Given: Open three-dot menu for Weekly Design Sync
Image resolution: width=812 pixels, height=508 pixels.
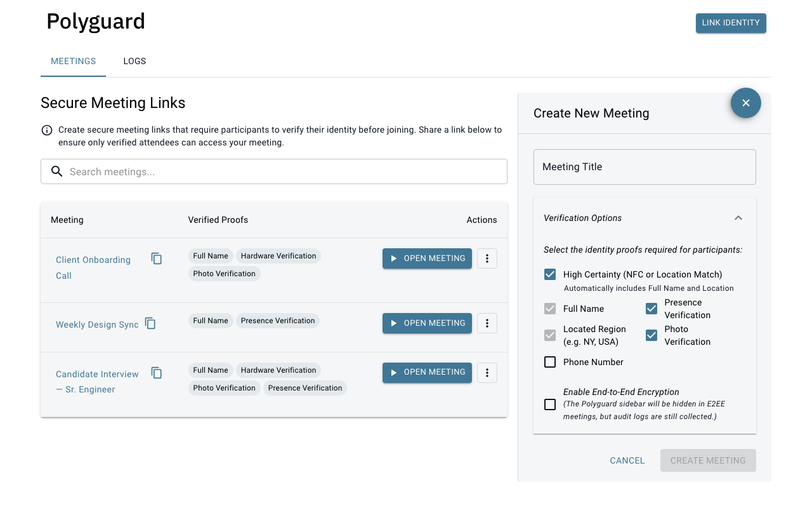Looking at the screenshot, I should 487,323.
